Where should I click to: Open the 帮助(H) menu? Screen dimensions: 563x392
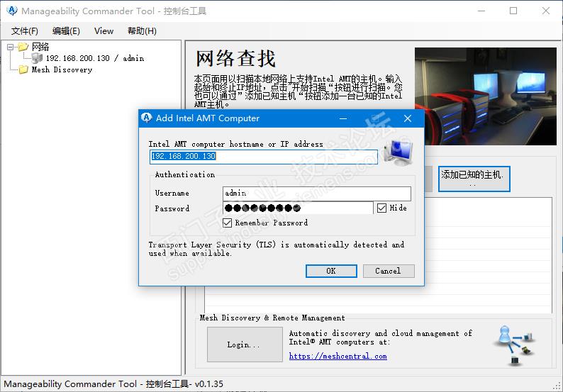pyautogui.click(x=142, y=31)
